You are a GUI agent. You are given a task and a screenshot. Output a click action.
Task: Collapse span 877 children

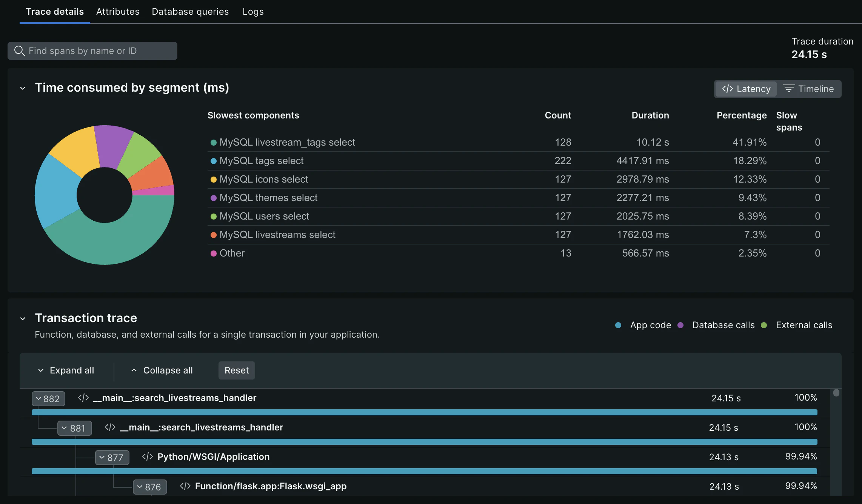click(112, 457)
